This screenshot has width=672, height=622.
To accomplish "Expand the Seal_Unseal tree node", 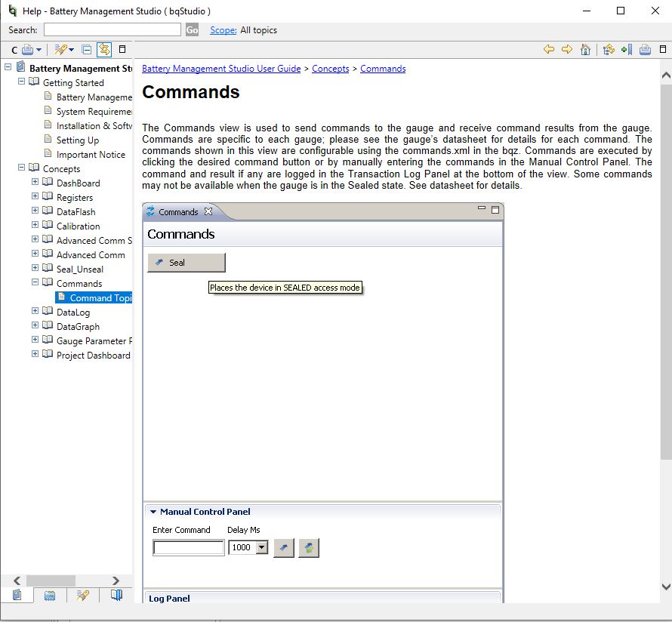I will tap(35, 268).
